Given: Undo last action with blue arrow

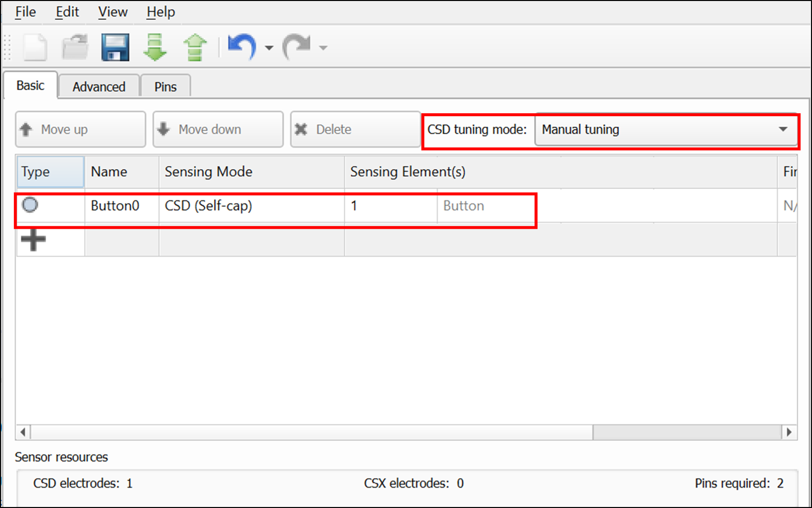Looking at the screenshot, I should 242,47.
